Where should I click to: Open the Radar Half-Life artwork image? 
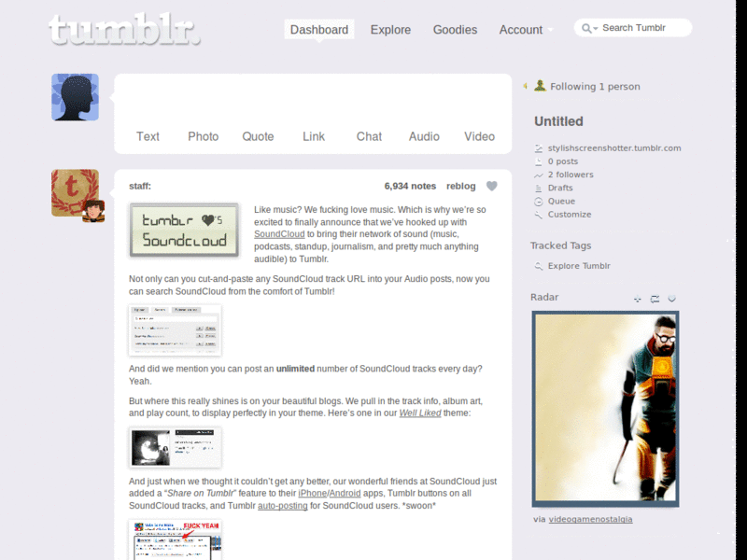605,409
